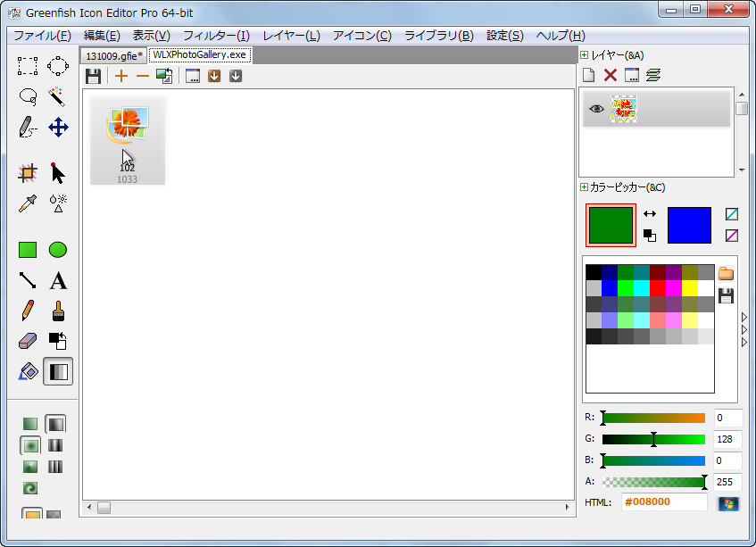Viewport: 756px width, 547px height.
Task: Select the rectangular selection tool
Action: (x=27, y=65)
